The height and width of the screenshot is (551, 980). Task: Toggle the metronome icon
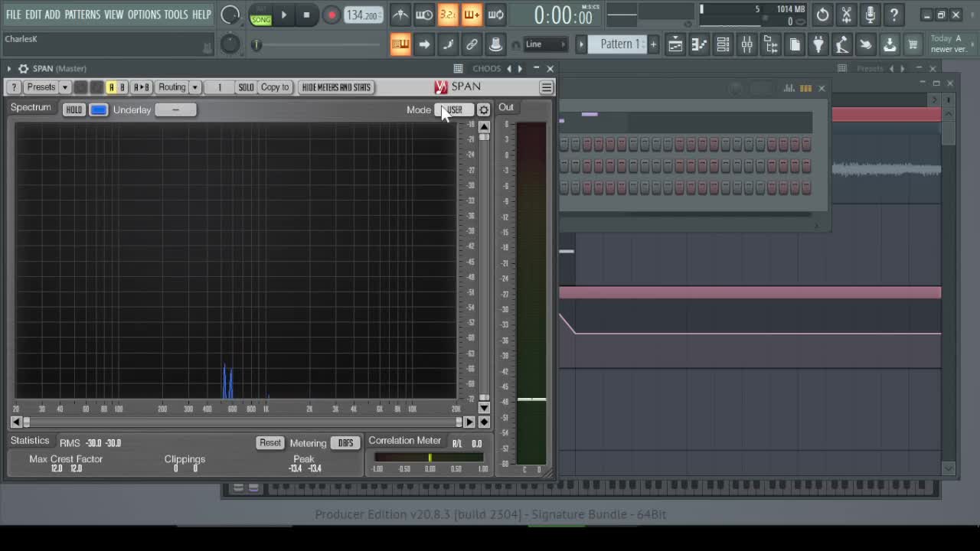(x=400, y=15)
